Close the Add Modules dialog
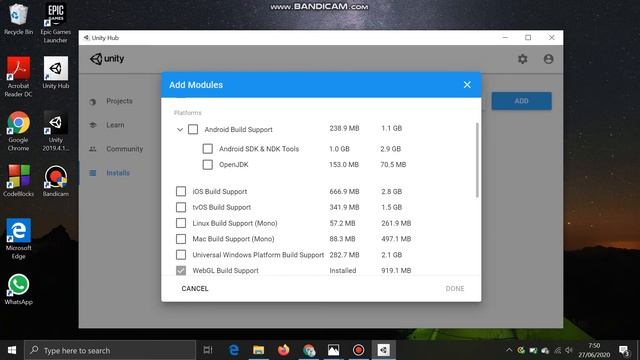 467,85
